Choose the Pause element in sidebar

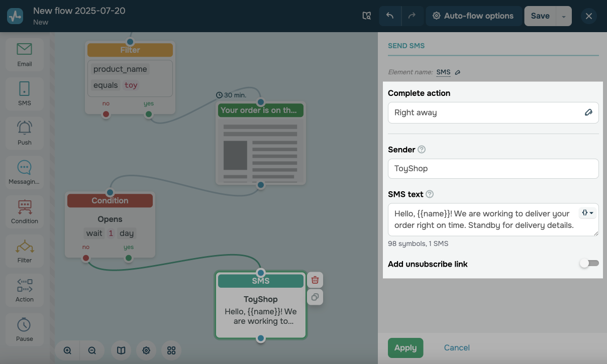(24, 329)
